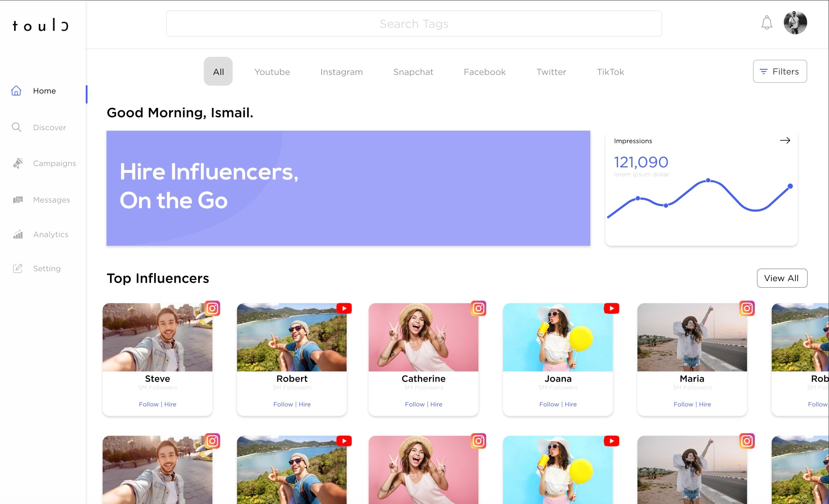The height and width of the screenshot is (504, 829).
Task: Switch to the TikTok tab
Action: [610, 72]
